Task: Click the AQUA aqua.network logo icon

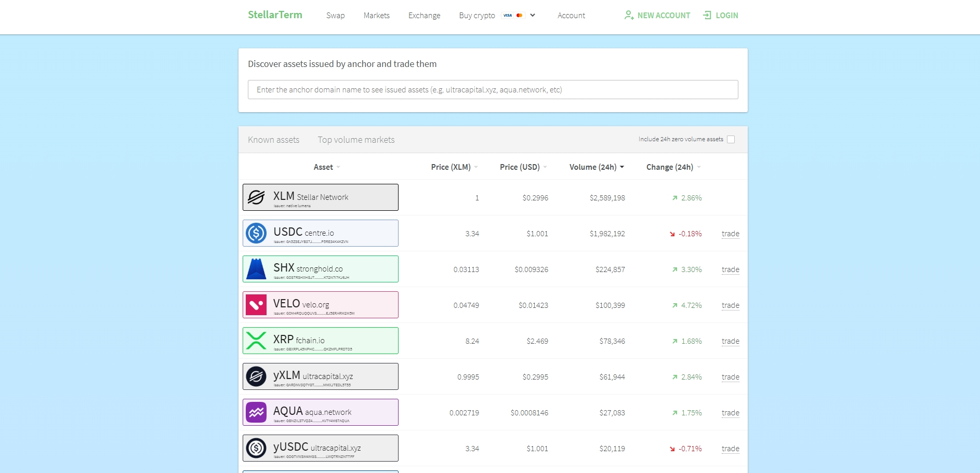Action: pyautogui.click(x=256, y=412)
